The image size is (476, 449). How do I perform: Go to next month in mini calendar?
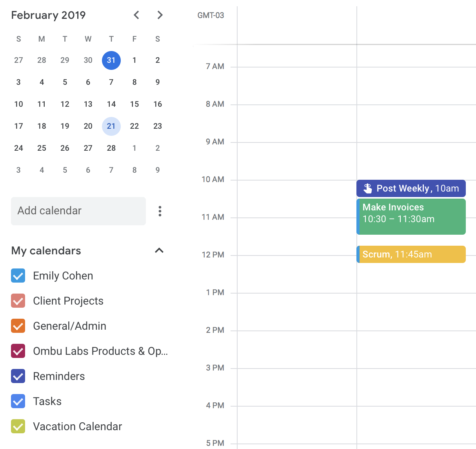click(160, 15)
